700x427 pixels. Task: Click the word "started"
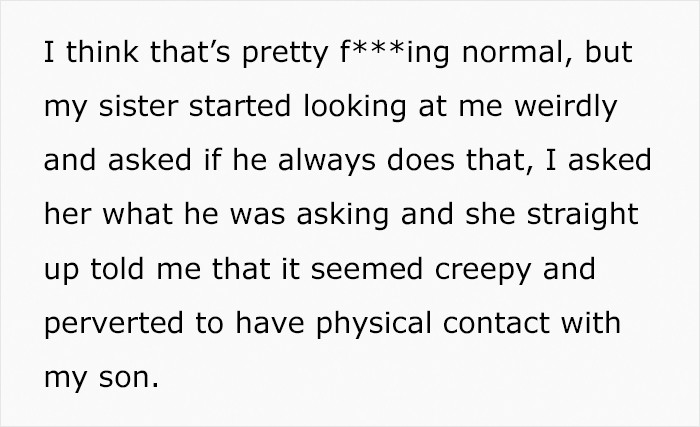coord(240,106)
